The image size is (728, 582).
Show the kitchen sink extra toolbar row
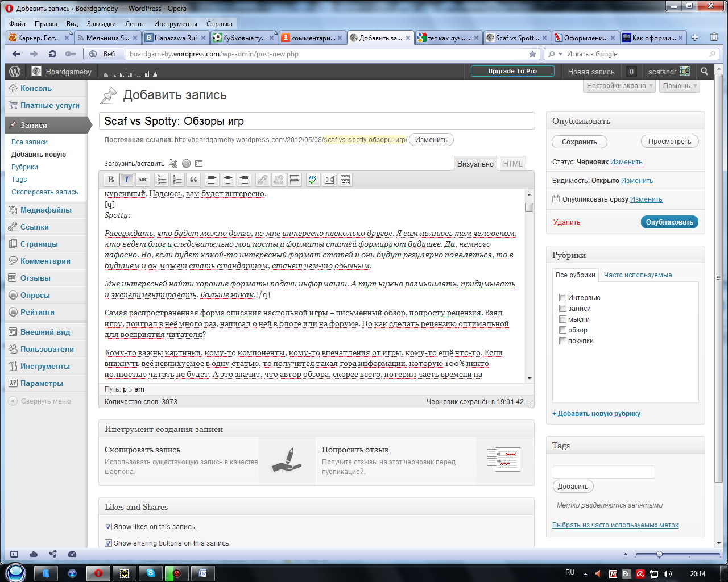tap(345, 180)
